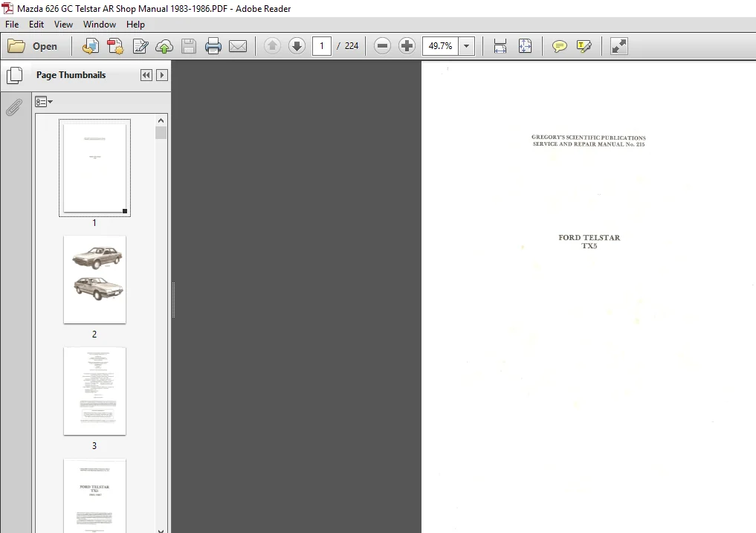Screen dimensions: 756x533
Task: Go to next page with down arrow
Action: tap(297, 46)
